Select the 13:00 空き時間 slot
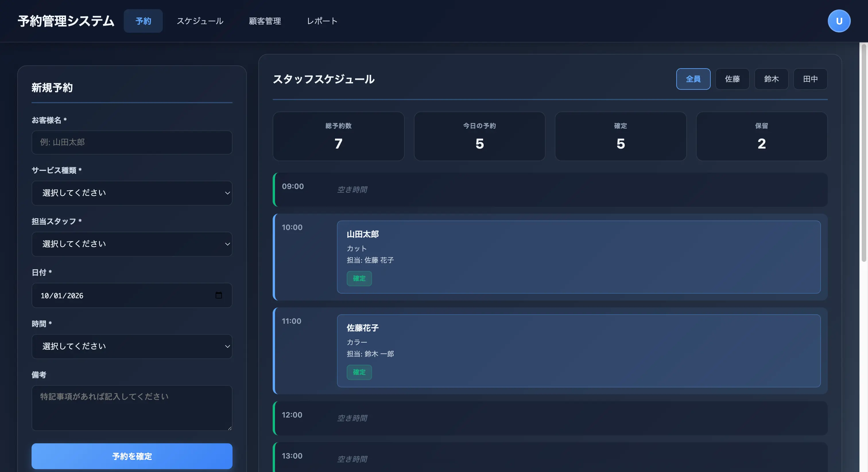868x472 pixels. click(550, 457)
